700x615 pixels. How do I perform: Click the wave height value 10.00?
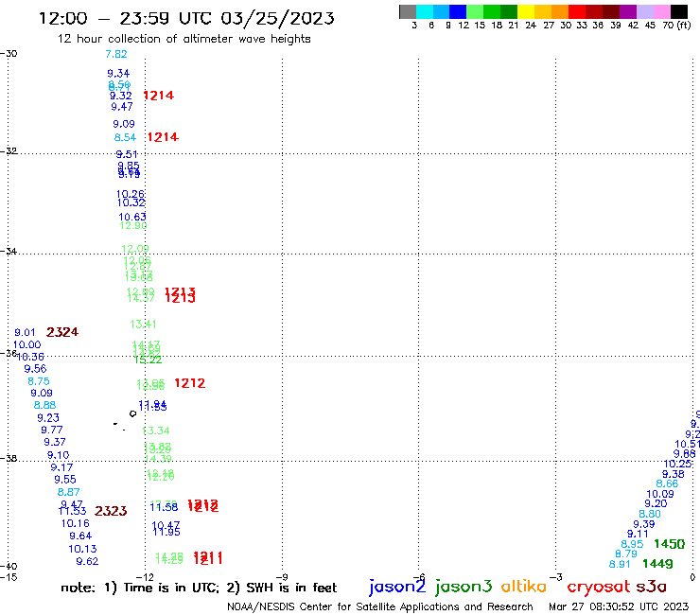(26, 344)
